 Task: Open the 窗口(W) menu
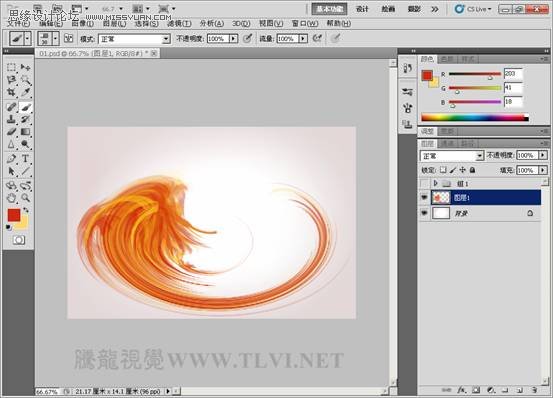(x=305, y=23)
